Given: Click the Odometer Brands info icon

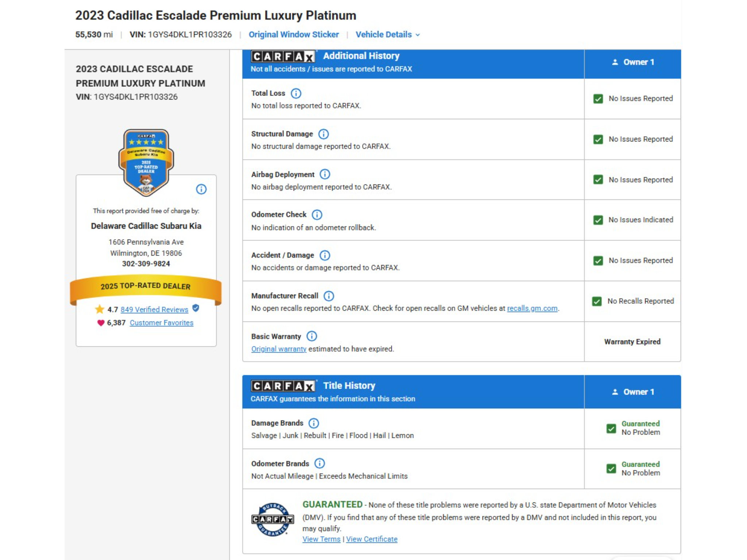Looking at the screenshot, I should (x=320, y=463).
